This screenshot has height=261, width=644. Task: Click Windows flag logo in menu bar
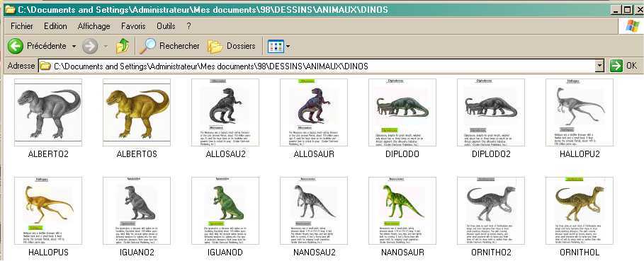tap(632, 25)
